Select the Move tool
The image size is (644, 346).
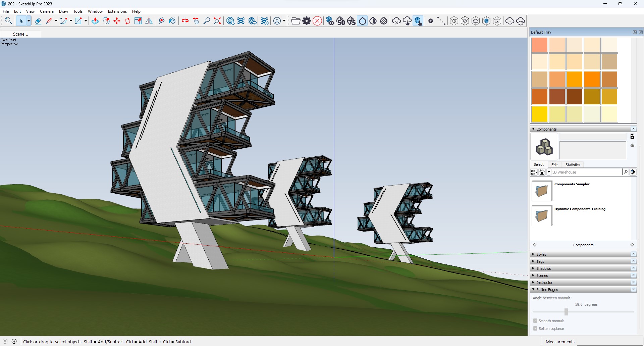[x=117, y=21]
